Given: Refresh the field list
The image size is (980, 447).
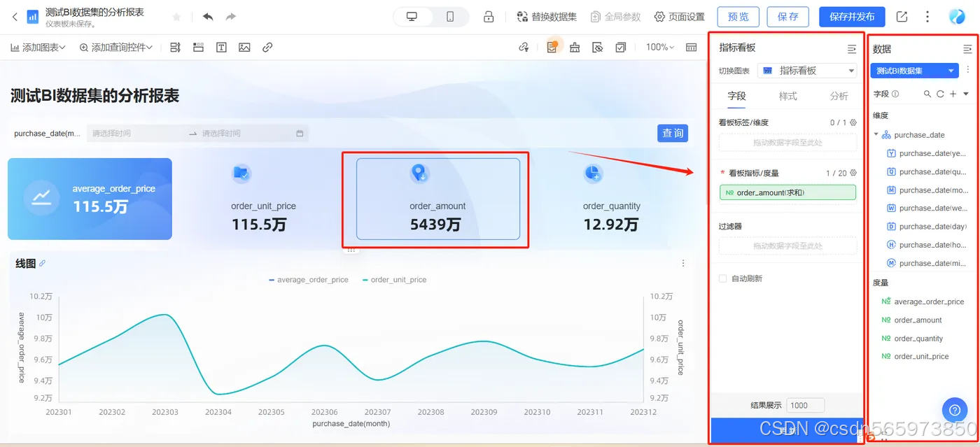Looking at the screenshot, I should point(940,94).
